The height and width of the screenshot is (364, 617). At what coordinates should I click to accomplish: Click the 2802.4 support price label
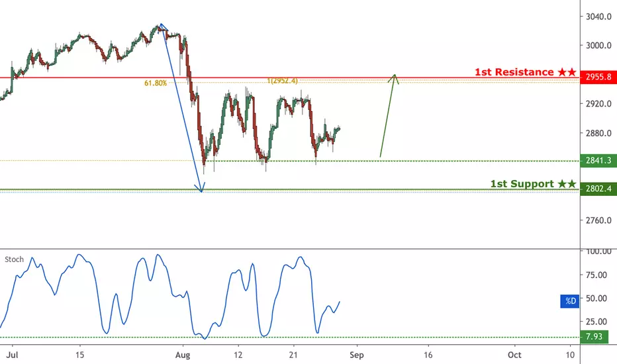tap(598, 189)
